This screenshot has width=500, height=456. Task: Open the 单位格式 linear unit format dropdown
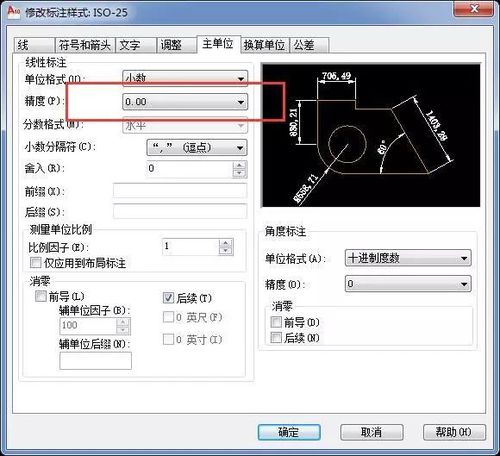click(x=185, y=79)
